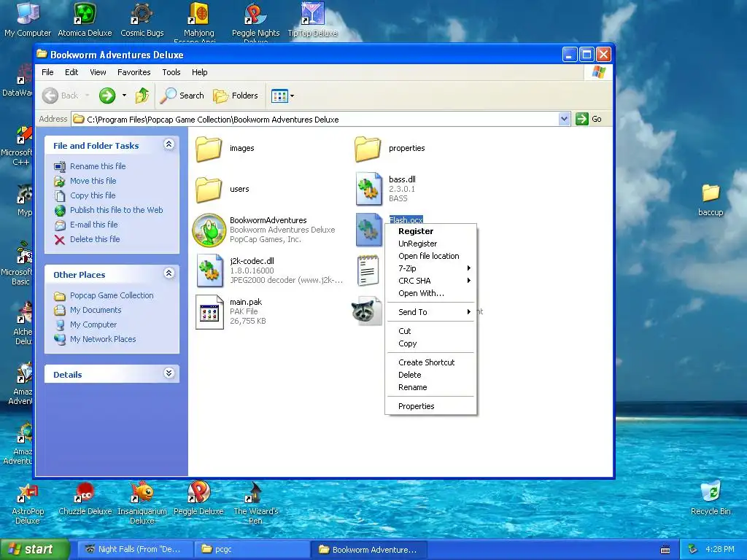
Task: Choose Delete from context menu
Action: [x=430, y=375]
